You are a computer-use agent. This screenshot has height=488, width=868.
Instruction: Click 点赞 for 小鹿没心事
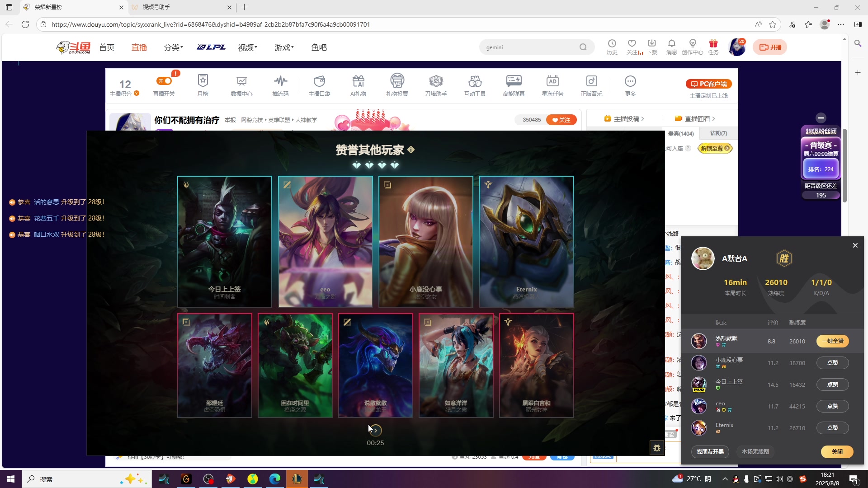pos(833,363)
